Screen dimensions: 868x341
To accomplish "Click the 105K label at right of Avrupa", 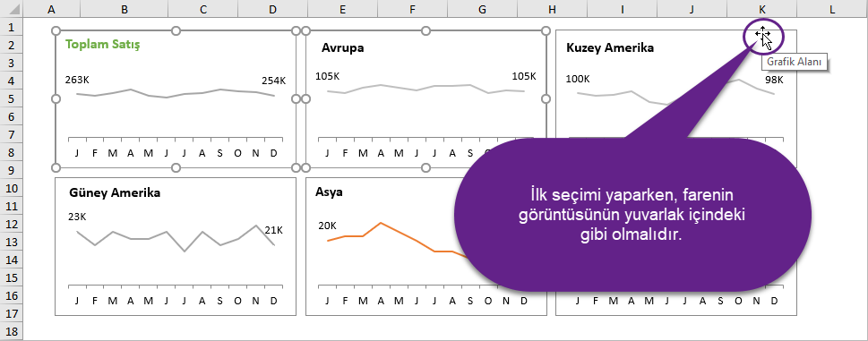I will 524,76.
